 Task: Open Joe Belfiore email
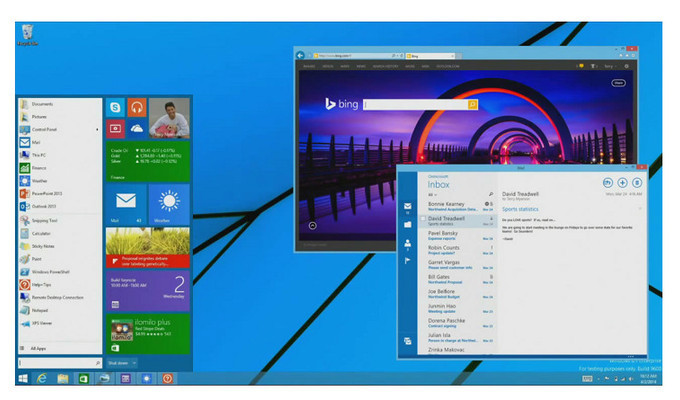point(457,294)
